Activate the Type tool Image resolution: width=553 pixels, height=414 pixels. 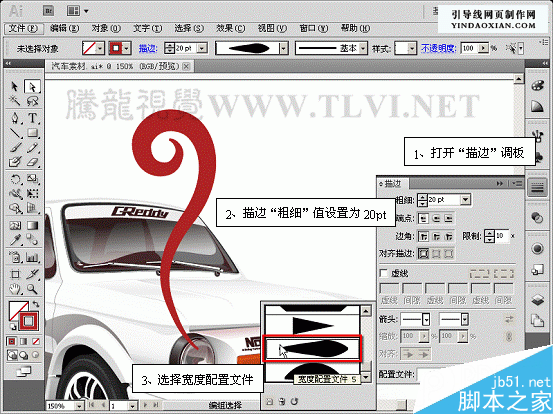32,118
